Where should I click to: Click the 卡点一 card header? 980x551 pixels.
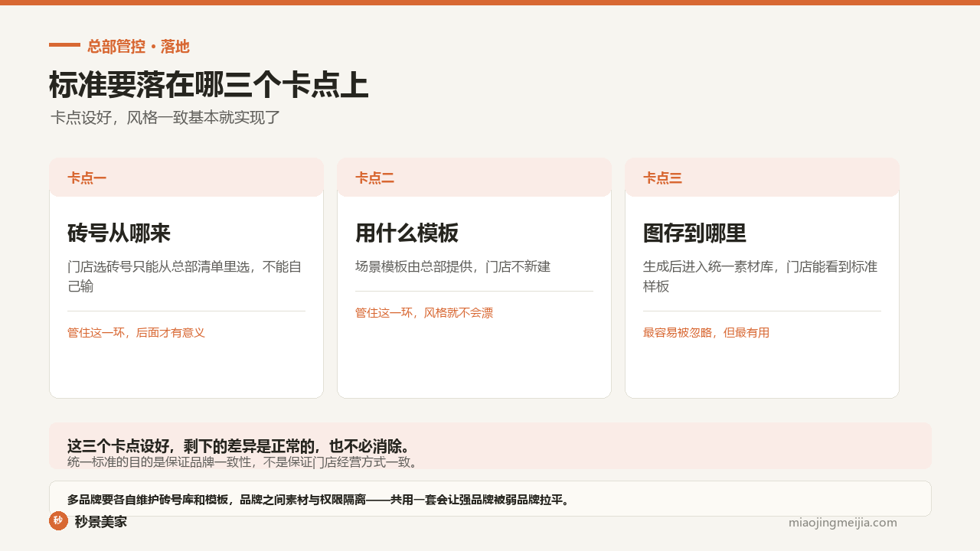tap(186, 178)
